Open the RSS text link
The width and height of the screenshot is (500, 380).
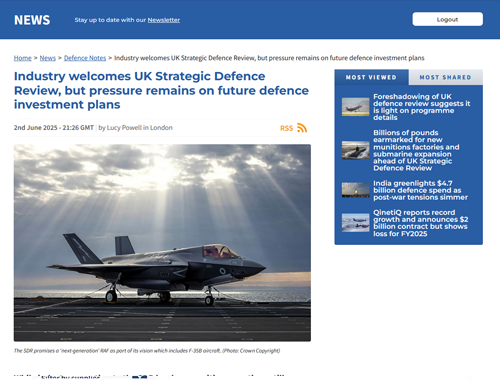tap(286, 128)
